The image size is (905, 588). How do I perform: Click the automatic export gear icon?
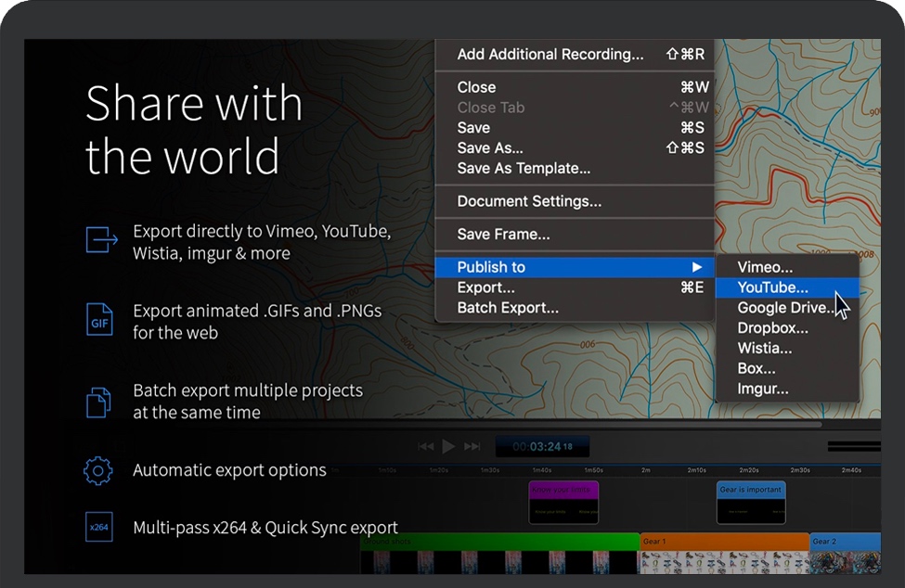click(x=98, y=470)
